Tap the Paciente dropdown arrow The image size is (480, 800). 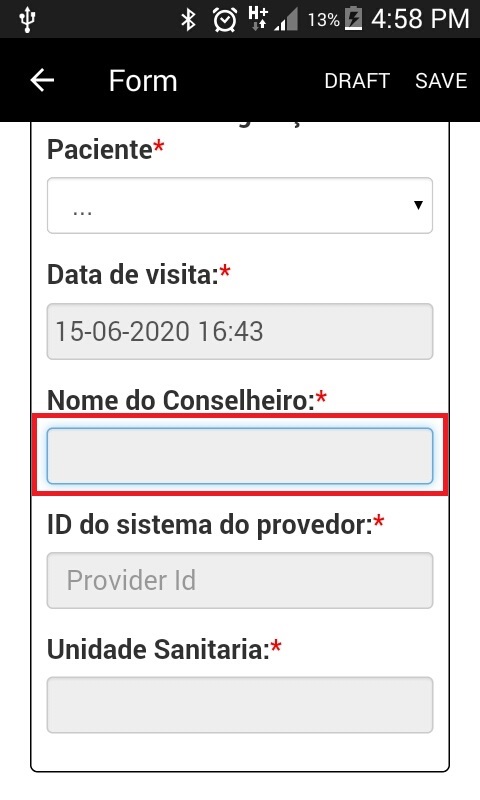coord(418,205)
